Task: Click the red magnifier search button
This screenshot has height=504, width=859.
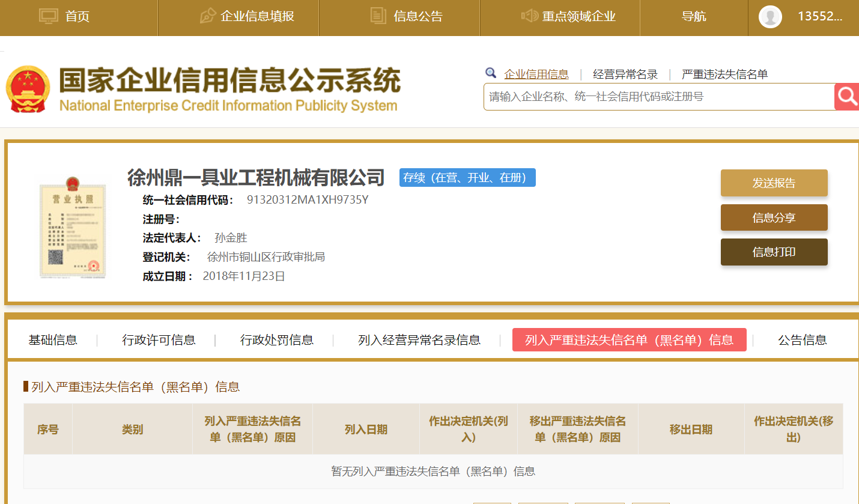Action: pos(847,96)
